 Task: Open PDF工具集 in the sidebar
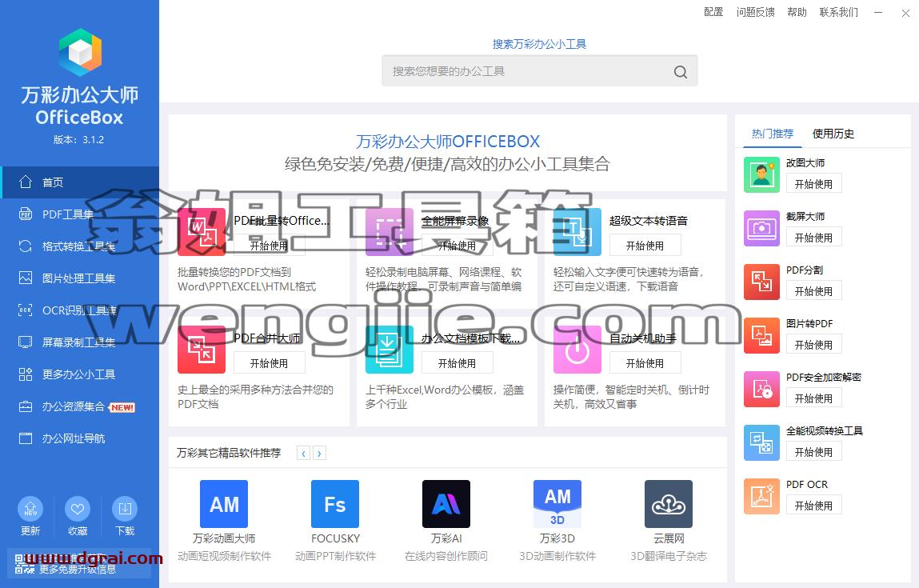[80, 214]
